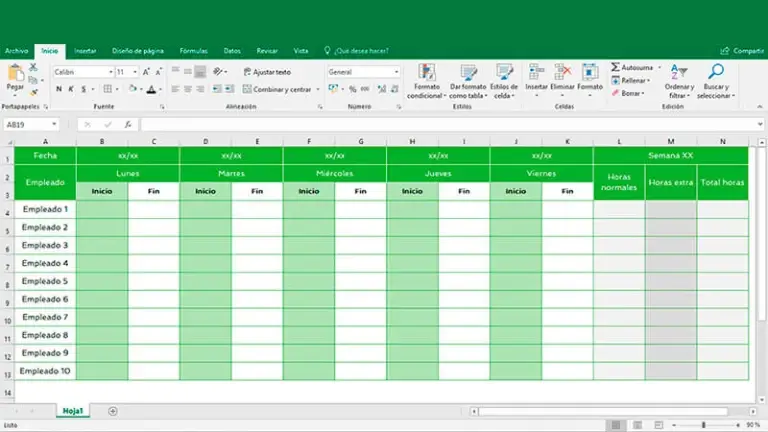This screenshot has width=768, height=432.
Task: Switch to the Vista tab
Action: tap(301, 51)
